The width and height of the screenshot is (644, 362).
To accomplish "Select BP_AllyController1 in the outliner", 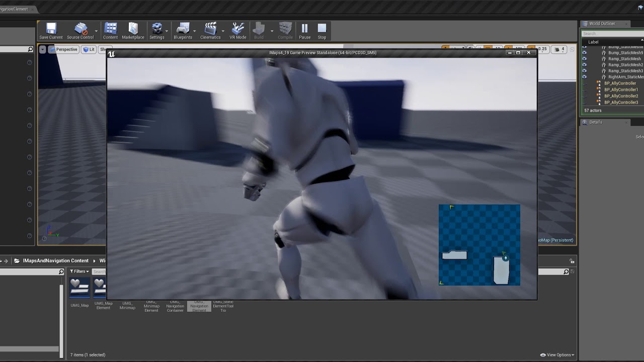I will (x=621, y=89).
